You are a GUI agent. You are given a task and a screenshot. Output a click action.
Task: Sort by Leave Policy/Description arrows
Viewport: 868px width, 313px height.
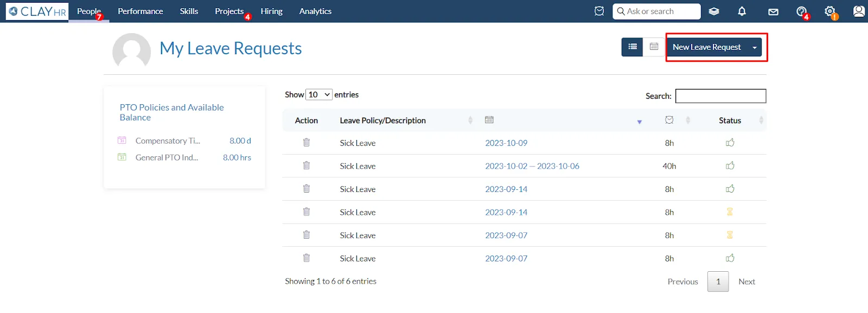470,120
